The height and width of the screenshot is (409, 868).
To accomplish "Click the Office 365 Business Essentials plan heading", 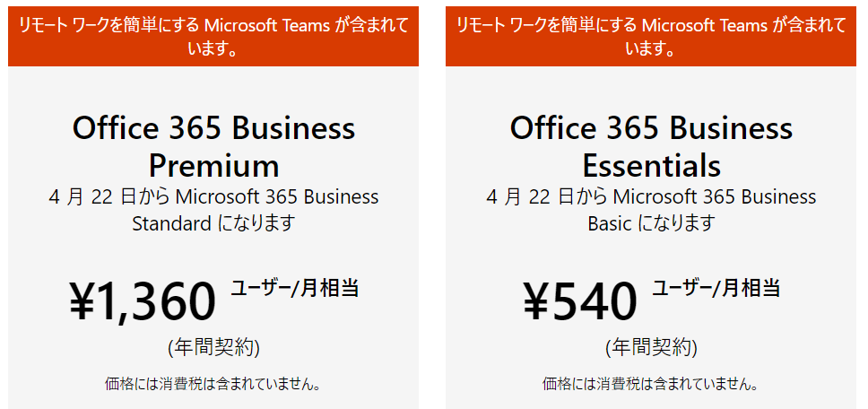I will pos(651,146).
